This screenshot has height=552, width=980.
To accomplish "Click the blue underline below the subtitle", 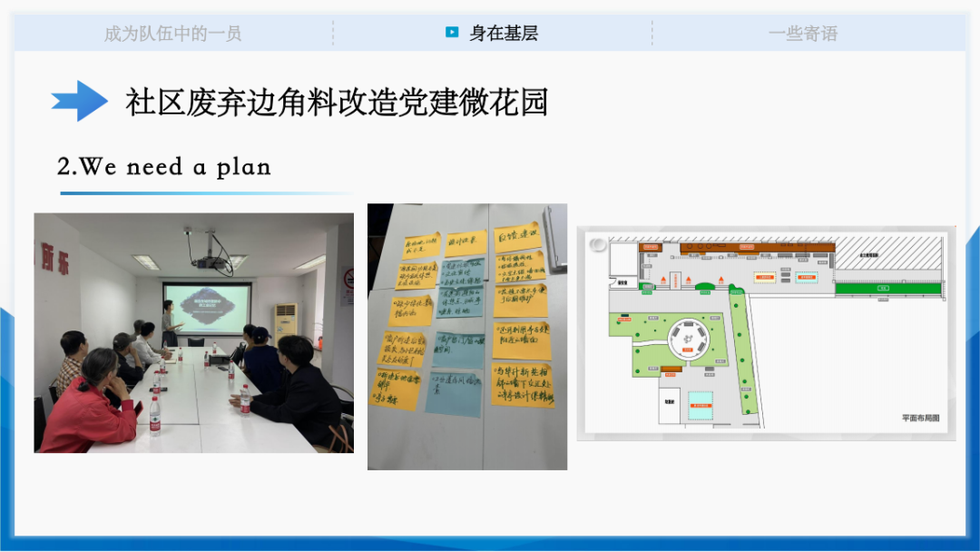I will click(x=207, y=193).
